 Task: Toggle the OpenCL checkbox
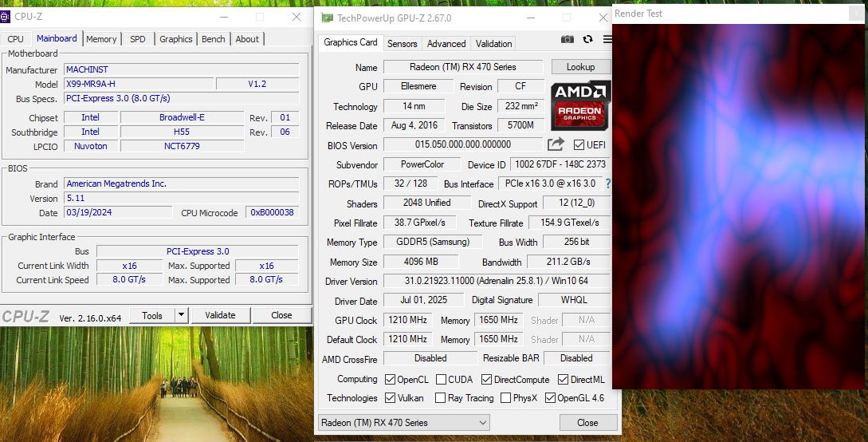pyautogui.click(x=390, y=380)
